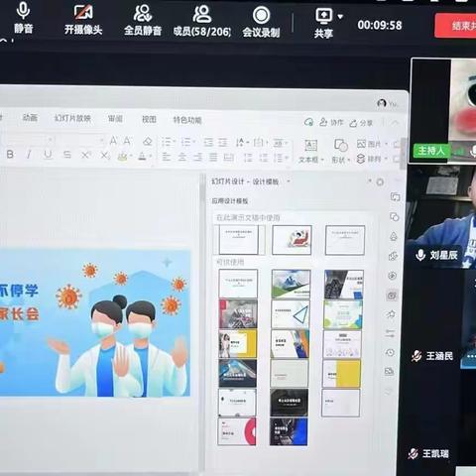Turn on camera via 开摄像头
This screenshot has width=476, height=476.
coord(83,20)
